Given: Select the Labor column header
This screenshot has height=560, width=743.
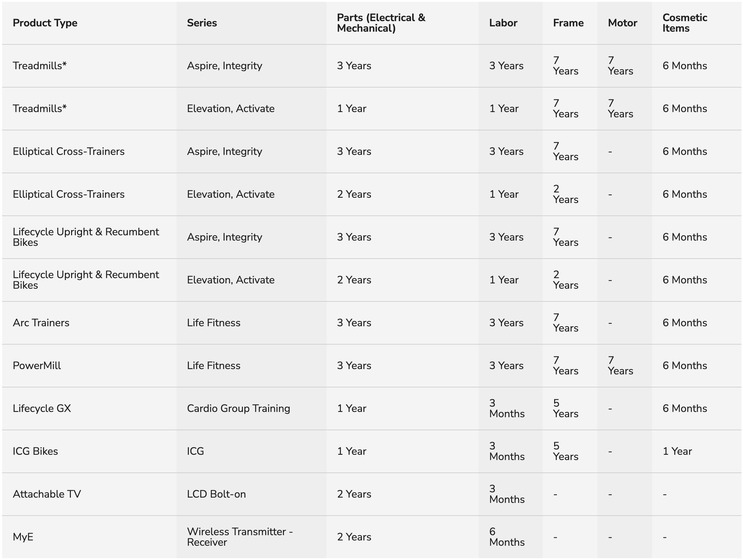Looking at the screenshot, I should [x=503, y=23].
